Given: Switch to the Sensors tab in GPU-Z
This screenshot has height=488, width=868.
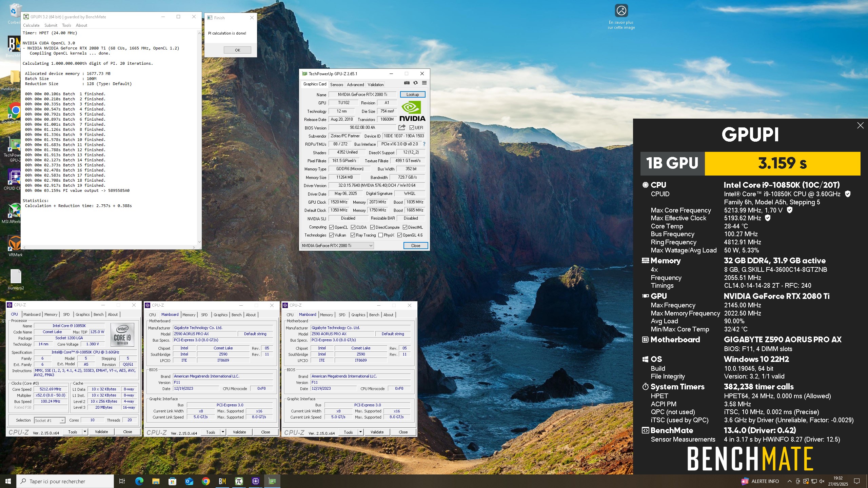Looking at the screenshot, I should pyautogui.click(x=337, y=85).
